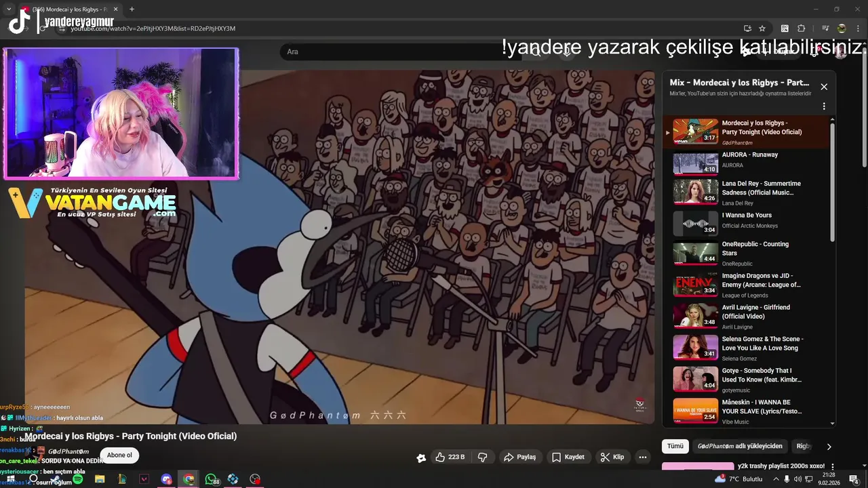868x488 pixels.
Task: Open more actions ellipsis under video
Action: point(643,457)
